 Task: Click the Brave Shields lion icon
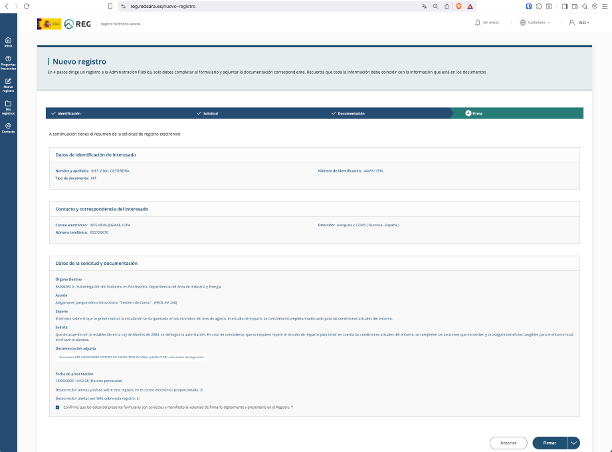(457, 6)
